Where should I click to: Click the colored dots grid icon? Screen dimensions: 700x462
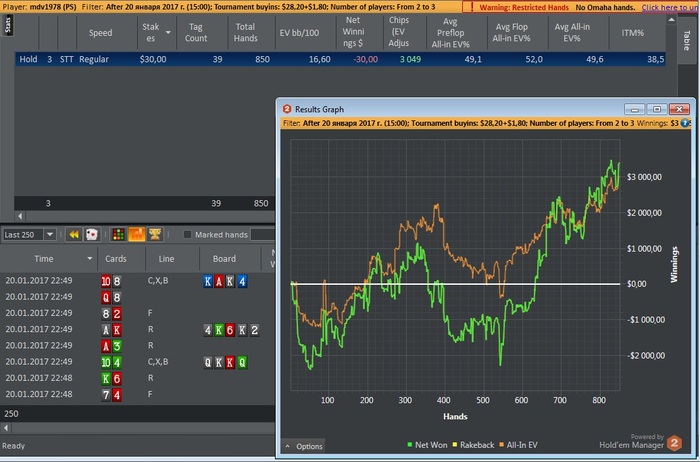click(118, 234)
